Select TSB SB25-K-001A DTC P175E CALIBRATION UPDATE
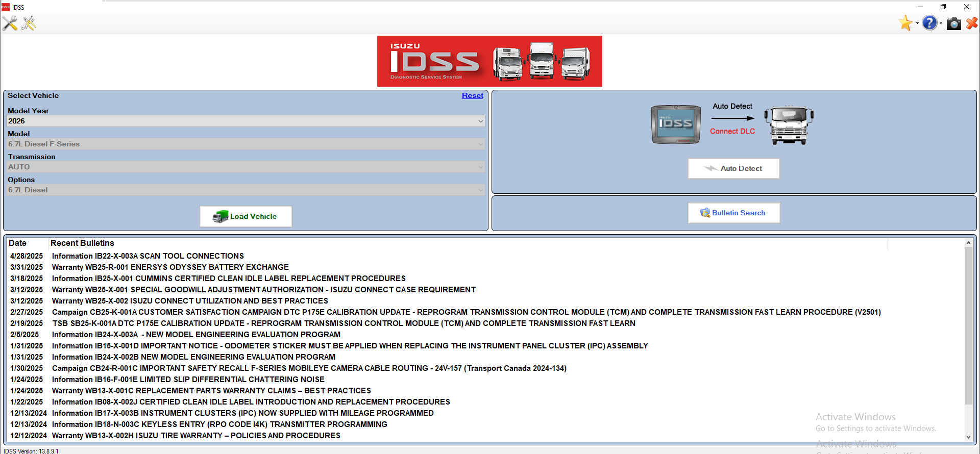The width and height of the screenshot is (980, 454). tap(344, 323)
